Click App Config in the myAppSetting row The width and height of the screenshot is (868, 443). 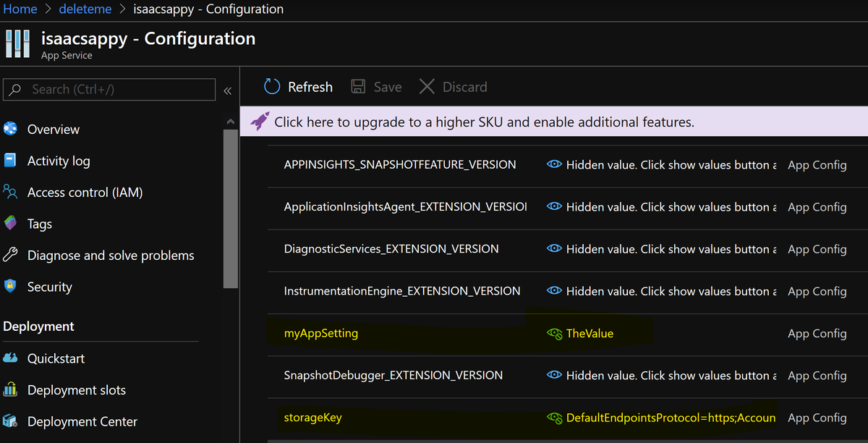(x=817, y=334)
